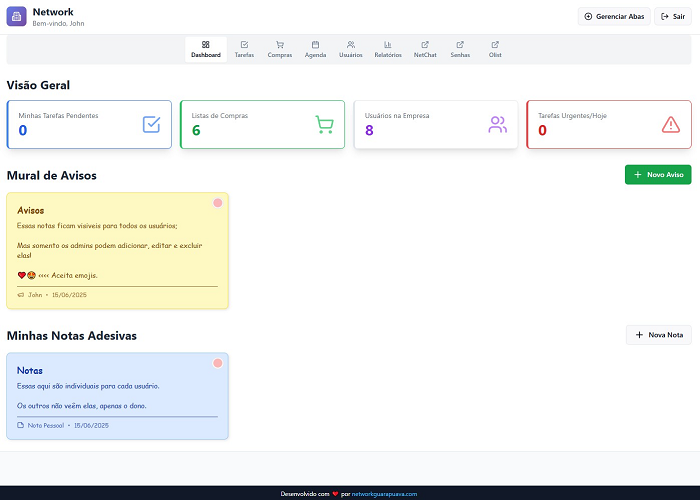This screenshot has height=500, width=700.
Task: Click the Novo Aviso button
Action: [658, 175]
